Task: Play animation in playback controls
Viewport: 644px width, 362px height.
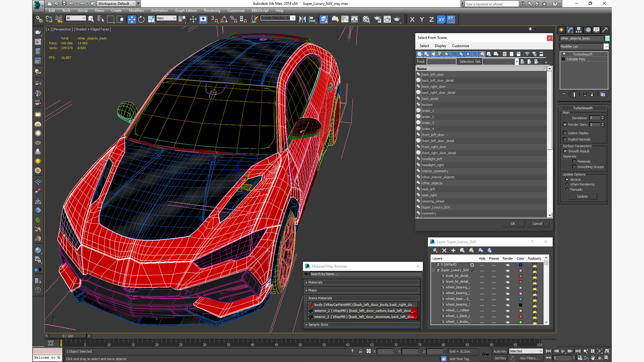Action: click(563, 351)
